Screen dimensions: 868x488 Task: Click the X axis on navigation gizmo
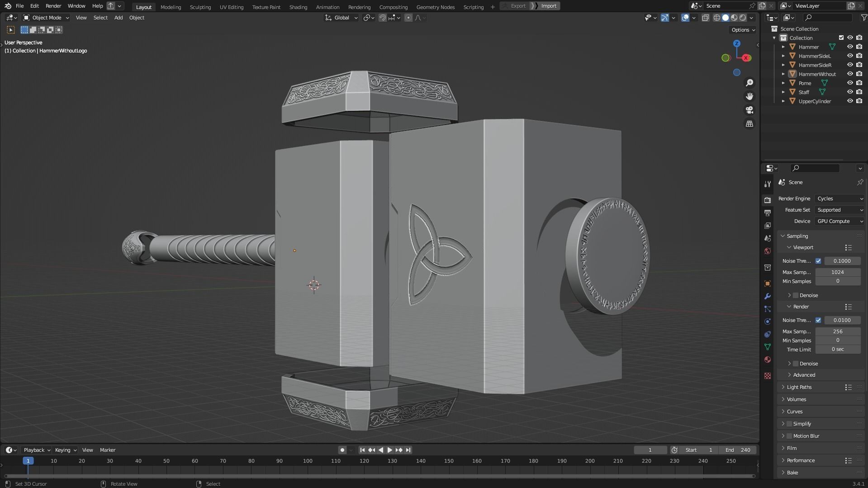point(746,58)
